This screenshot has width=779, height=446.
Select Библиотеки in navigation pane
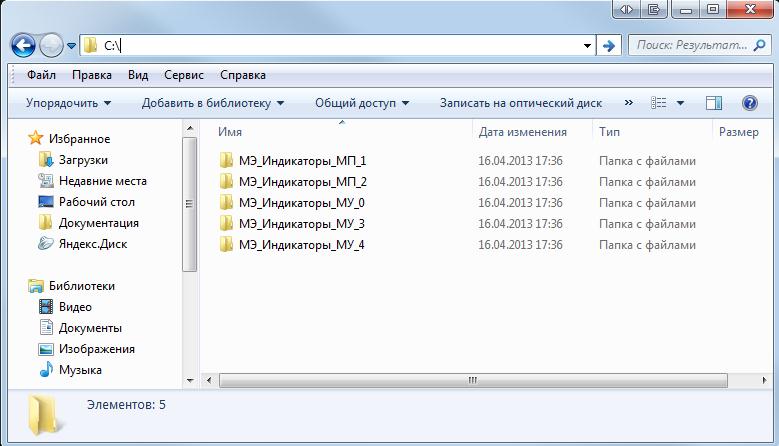81,286
